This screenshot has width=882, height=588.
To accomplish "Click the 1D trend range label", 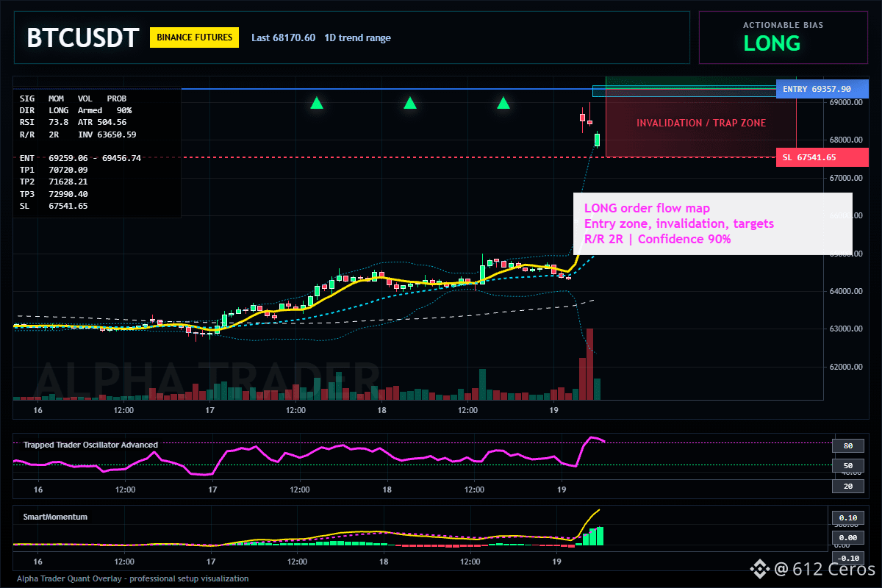I will coord(359,37).
